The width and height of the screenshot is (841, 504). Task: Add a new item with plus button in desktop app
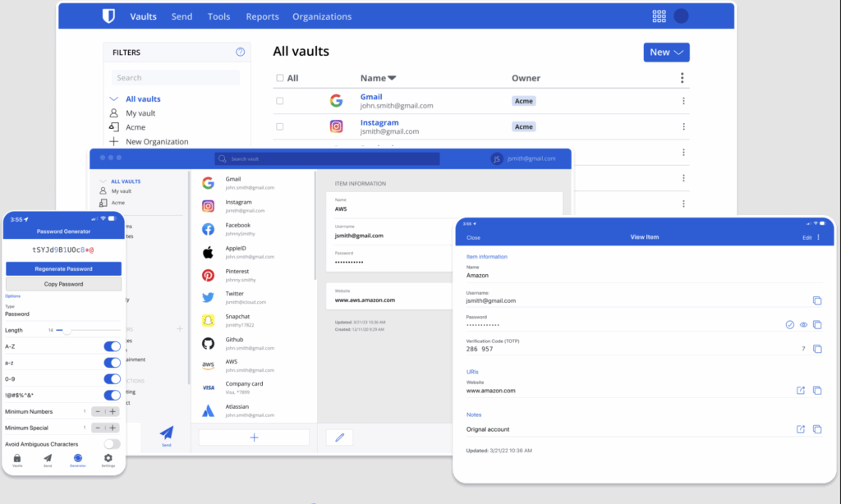coord(255,438)
